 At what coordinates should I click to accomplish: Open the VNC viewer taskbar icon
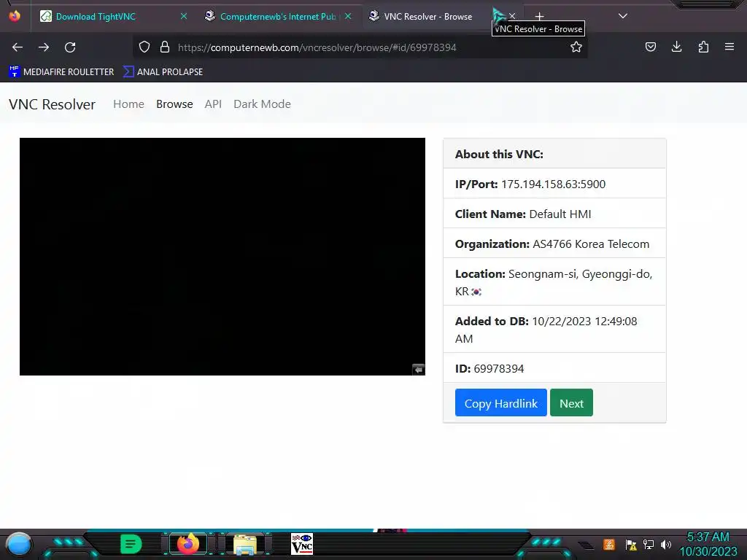tap(302, 544)
